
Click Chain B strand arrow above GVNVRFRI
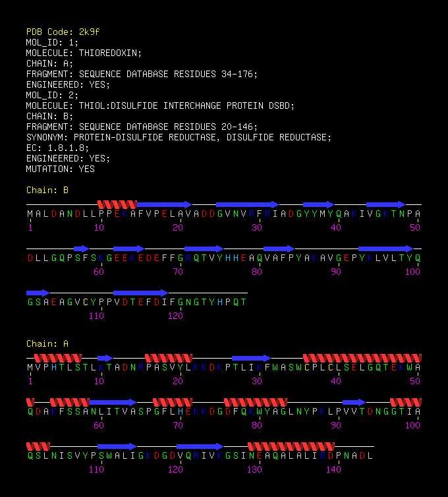pos(248,204)
